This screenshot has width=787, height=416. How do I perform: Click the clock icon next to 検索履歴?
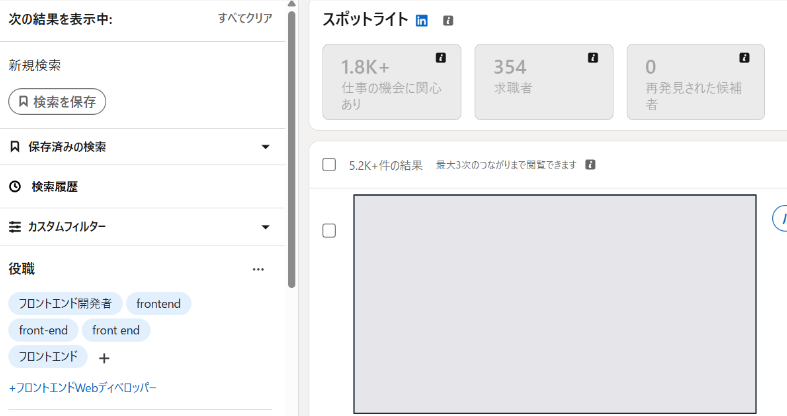point(15,187)
